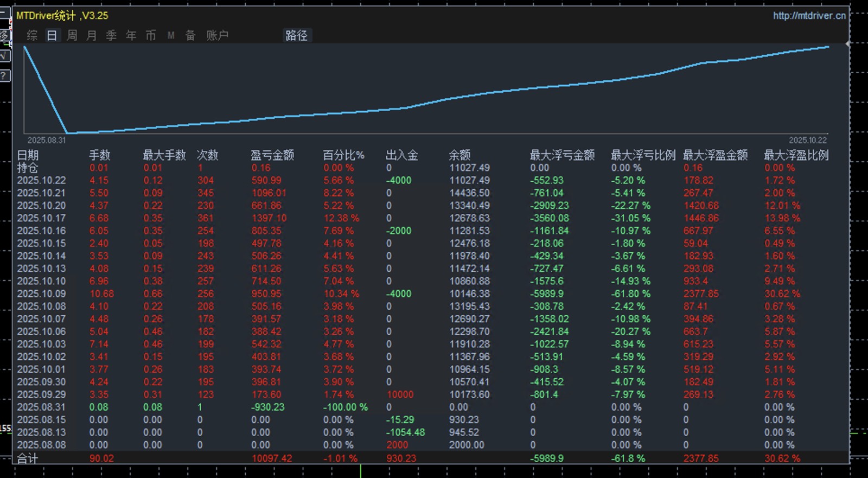Select the 2025.10.21 date row
868x478 pixels.
coord(42,193)
